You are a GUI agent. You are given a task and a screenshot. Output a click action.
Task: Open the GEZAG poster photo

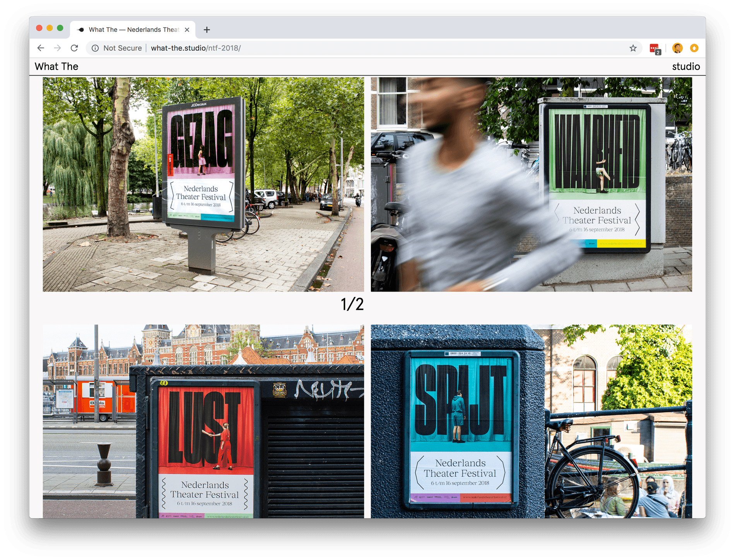pyautogui.click(x=203, y=184)
